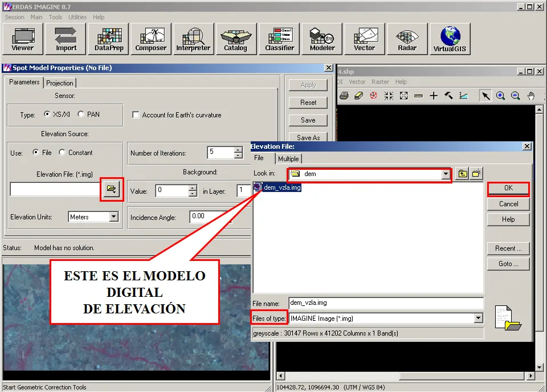Image resolution: width=547 pixels, height=392 pixels.
Task: Select PAN sensor type
Action: (81, 114)
